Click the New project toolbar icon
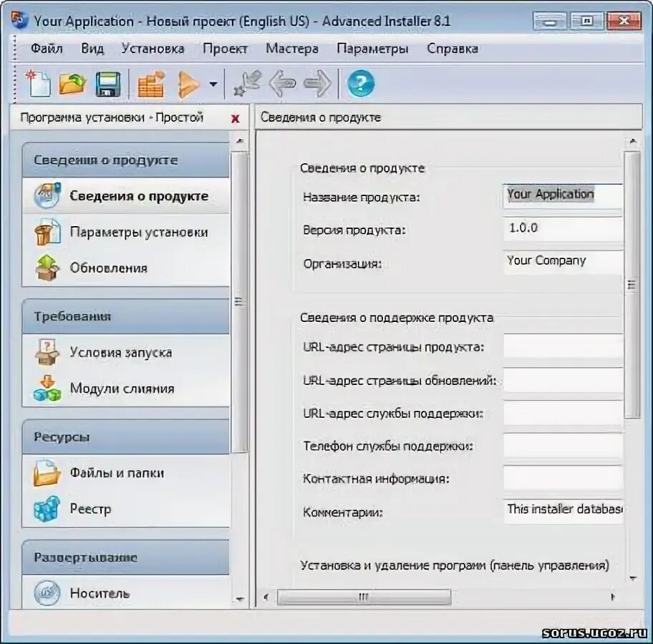The width and height of the screenshot is (653, 644). (x=39, y=84)
